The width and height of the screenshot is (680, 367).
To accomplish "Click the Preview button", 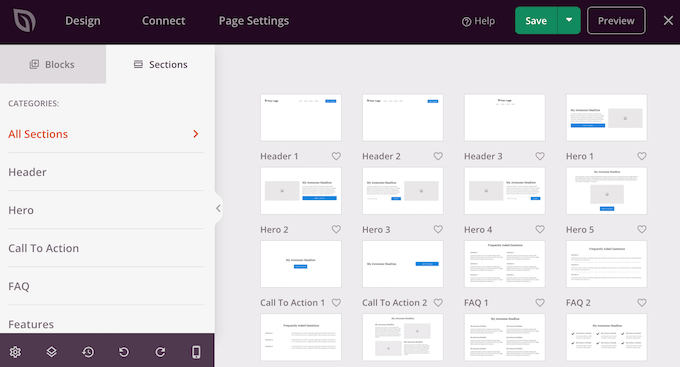I will (x=616, y=20).
